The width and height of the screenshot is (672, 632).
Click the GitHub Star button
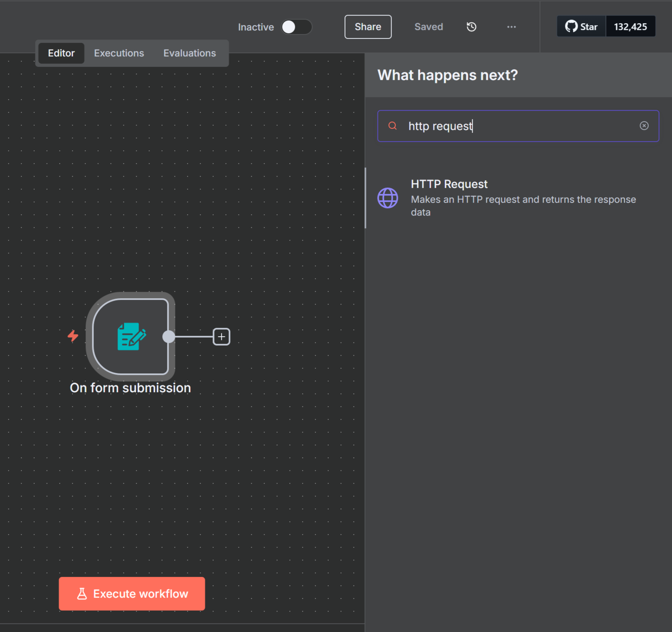point(581,27)
